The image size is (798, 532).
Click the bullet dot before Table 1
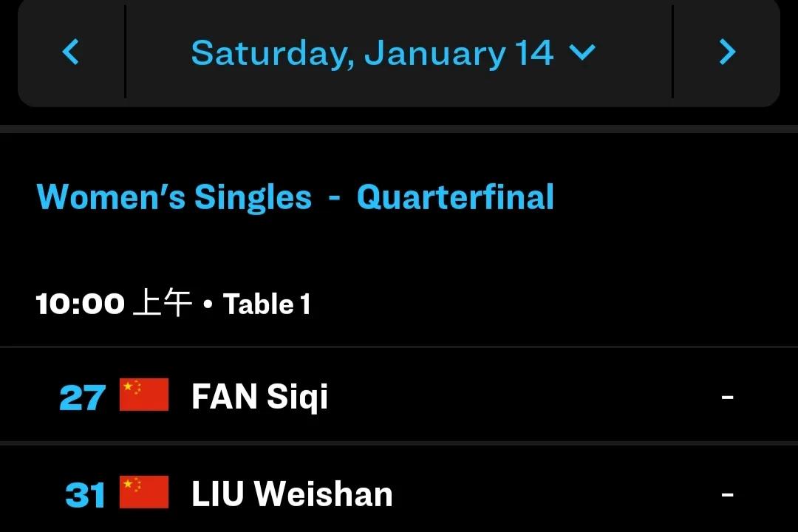tap(208, 304)
